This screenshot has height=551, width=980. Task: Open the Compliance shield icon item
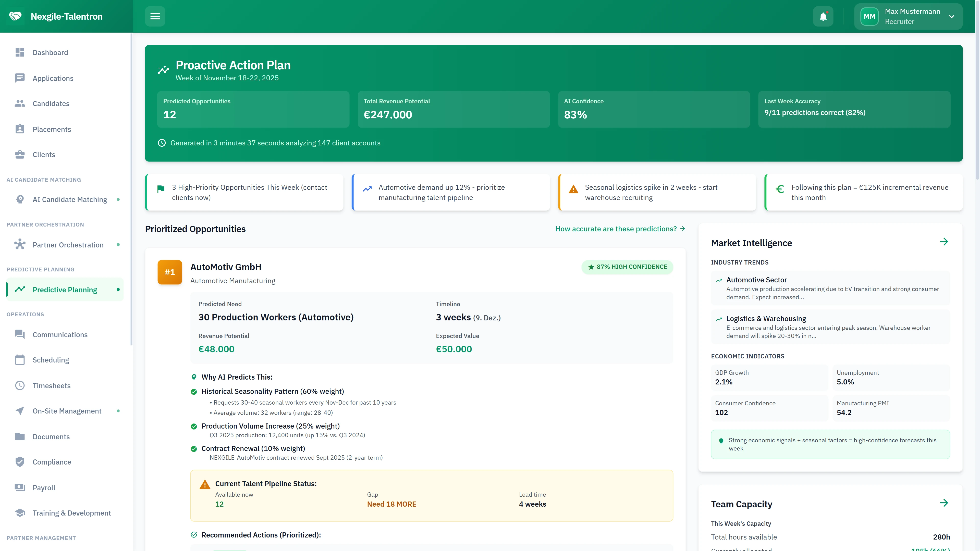pyautogui.click(x=20, y=462)
